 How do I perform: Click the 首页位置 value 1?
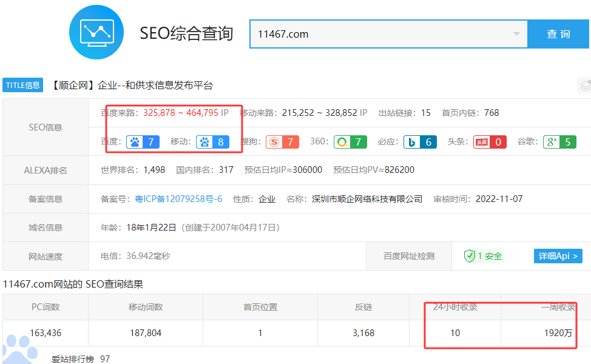click(x=260, y=333)
